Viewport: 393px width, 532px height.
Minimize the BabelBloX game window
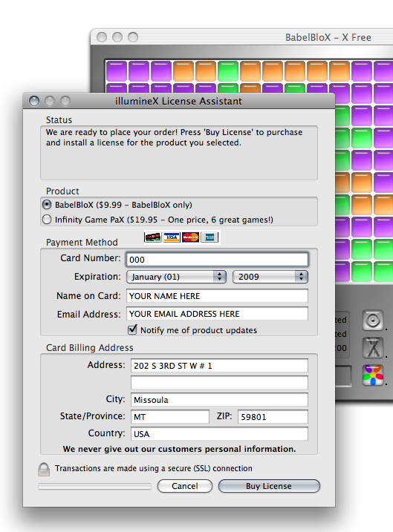117,37
